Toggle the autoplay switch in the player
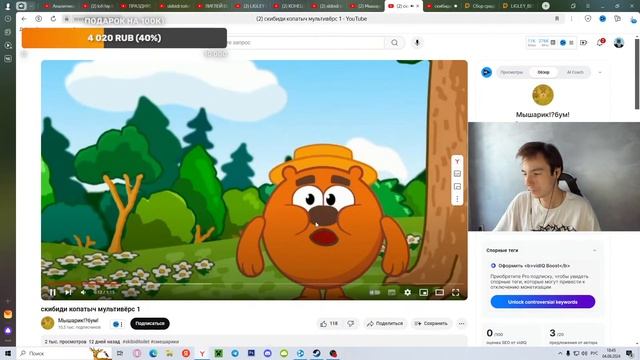The image size is (640, 360). [375, 292]
